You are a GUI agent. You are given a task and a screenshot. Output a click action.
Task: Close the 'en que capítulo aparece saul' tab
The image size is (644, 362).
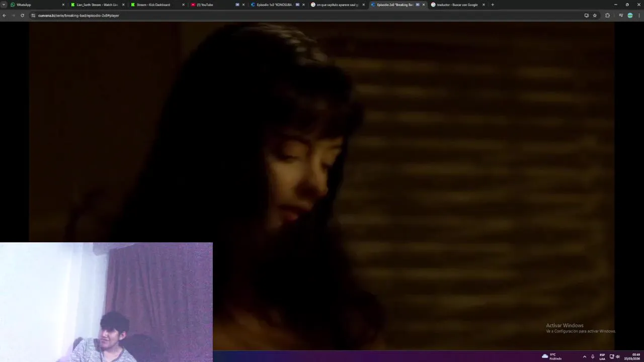pos(363,5)
